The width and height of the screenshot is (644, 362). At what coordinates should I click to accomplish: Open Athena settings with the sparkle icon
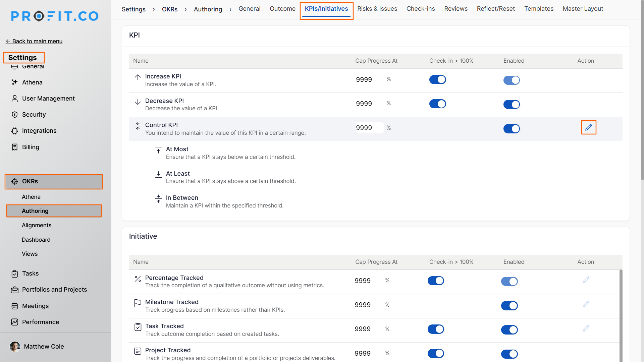click(x=14, y=82)
